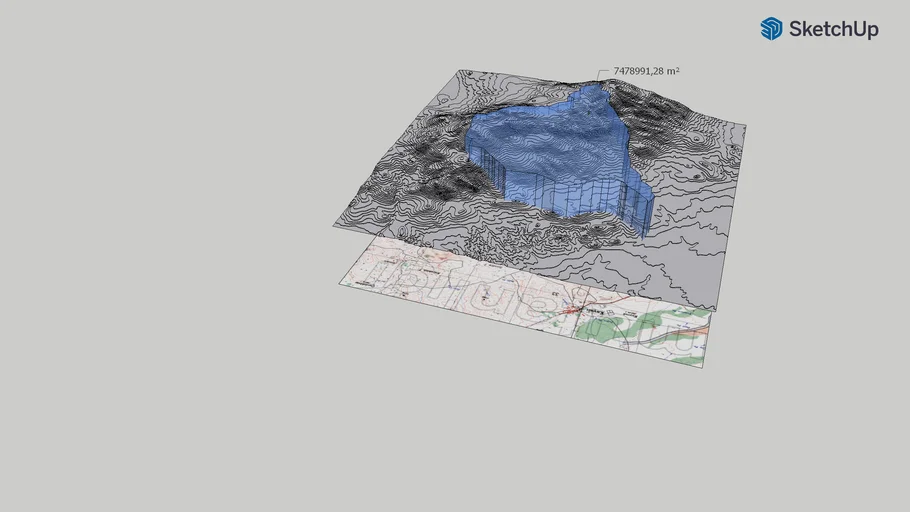Viewport: 910px width, 512px height.
Task: Click the blue volume's vertical front wall
Action: point(570,196)
